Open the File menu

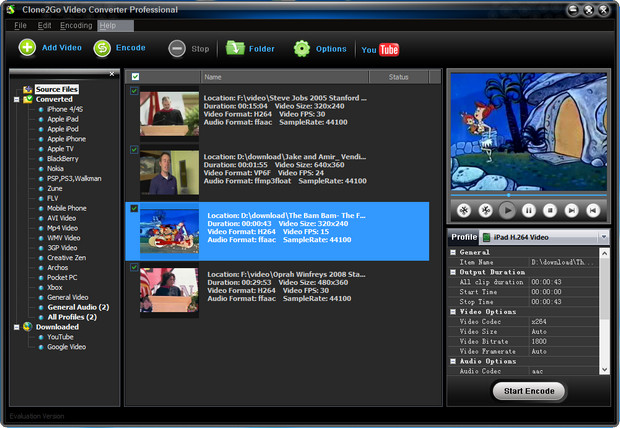click(x=20, y=26)
